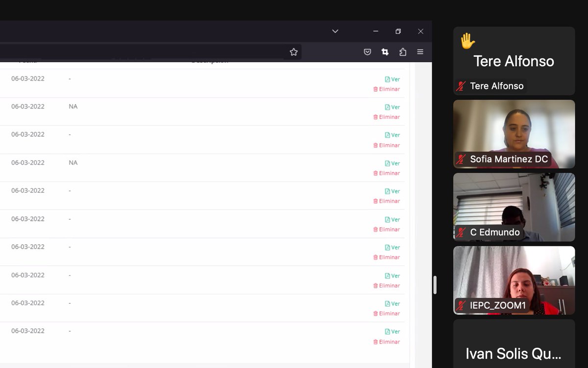This screenshot has height=368, width=588.
Task: Click Ver in the topmost table row
Action: point(392,79)
